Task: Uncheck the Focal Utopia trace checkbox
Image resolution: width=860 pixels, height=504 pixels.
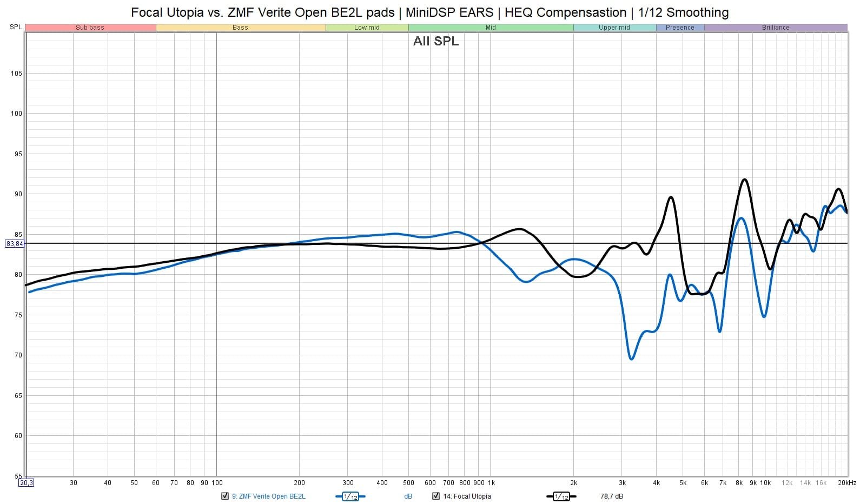Action: tap(436, 496)
